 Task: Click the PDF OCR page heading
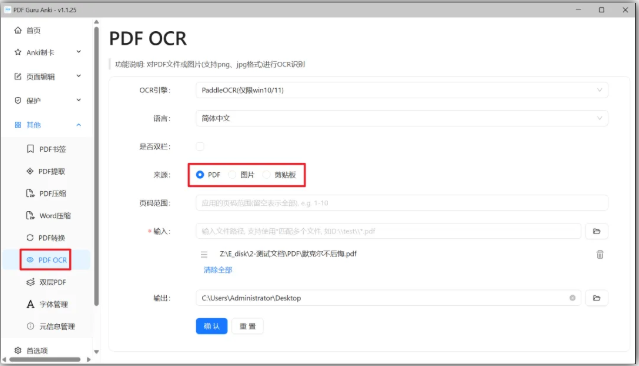click(148, 39)
